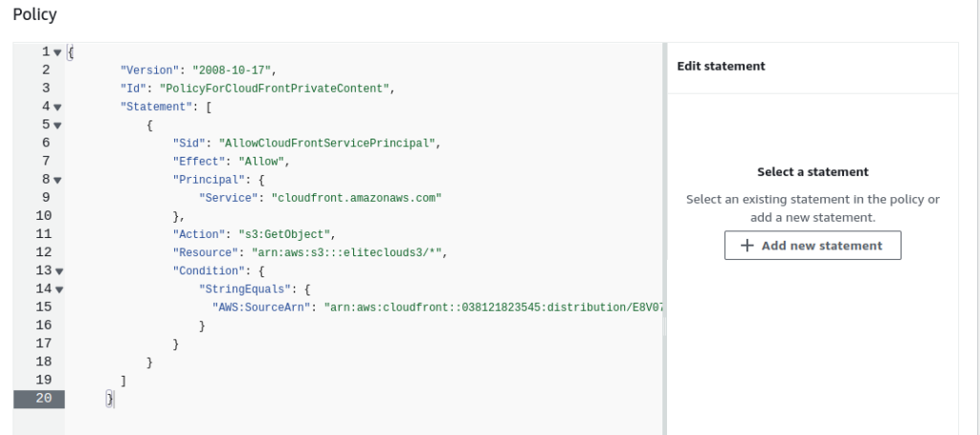This screenshot has width=980, height=435.
Task: Click the Edit statement panel heading
Action: [722, 66]
